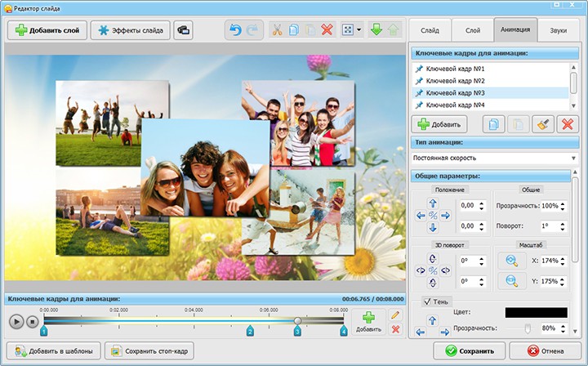Click the percent toggle in Положение

pyautogui.click(x=433, y=216)
